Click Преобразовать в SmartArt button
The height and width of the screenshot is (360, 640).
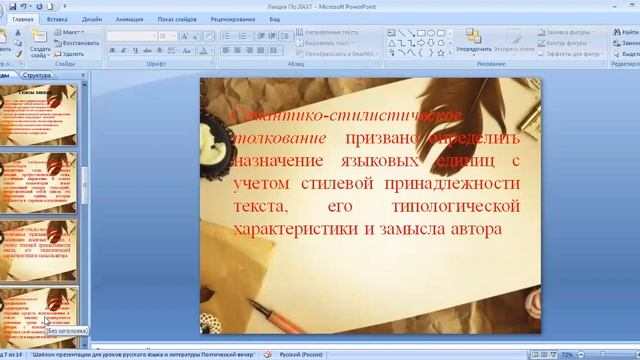(337, 53)
